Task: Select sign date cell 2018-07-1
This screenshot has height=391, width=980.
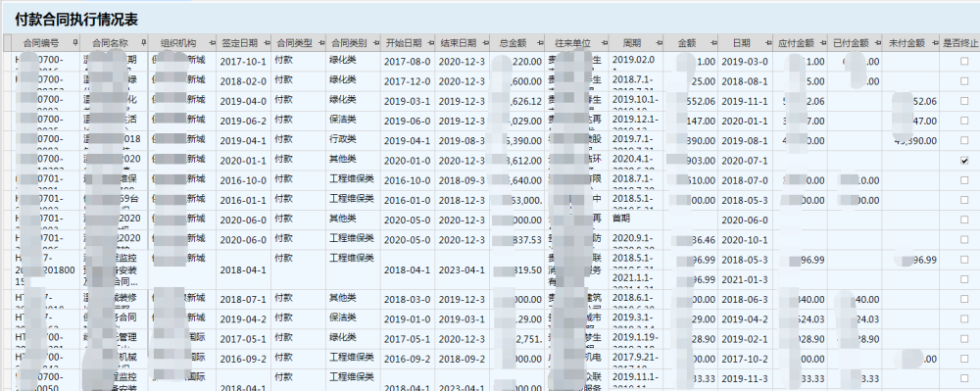Action: click(244, 299)
